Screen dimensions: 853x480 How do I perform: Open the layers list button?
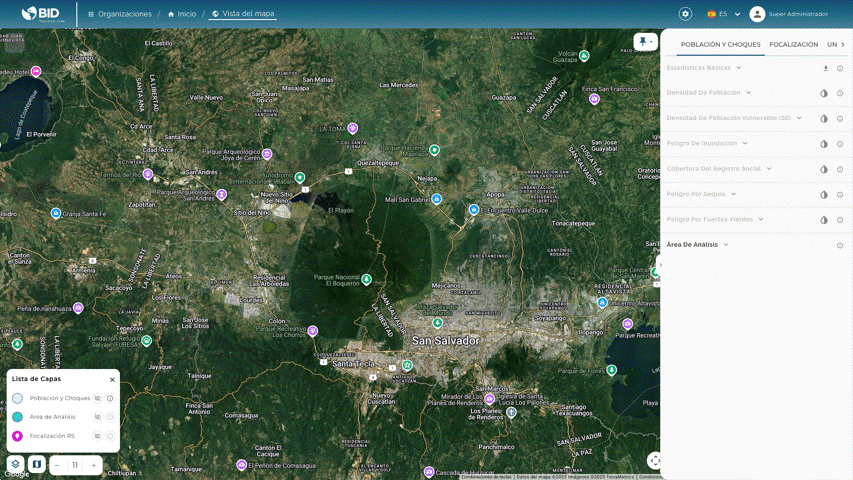[x=16, y=464]
